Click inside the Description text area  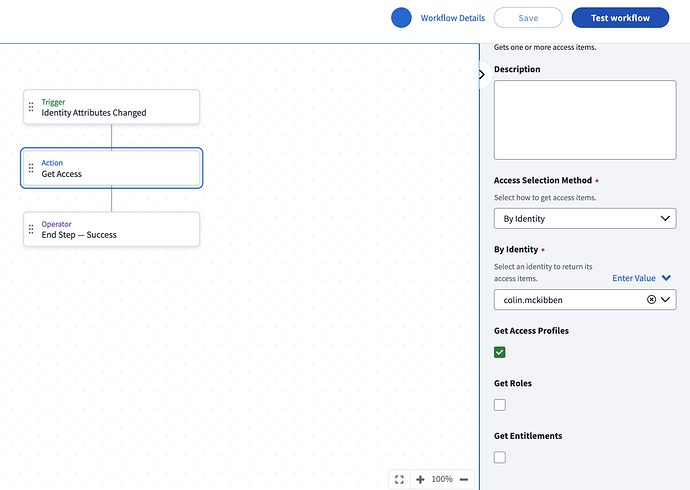[585, 120]
